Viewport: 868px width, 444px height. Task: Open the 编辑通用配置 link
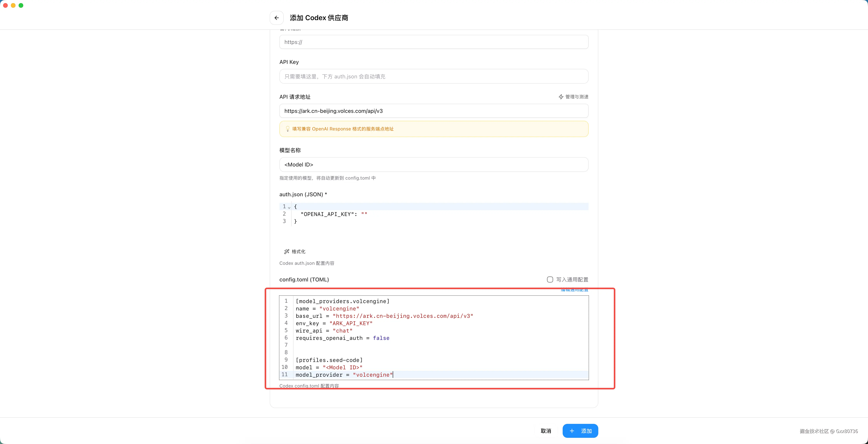[574, 290]
